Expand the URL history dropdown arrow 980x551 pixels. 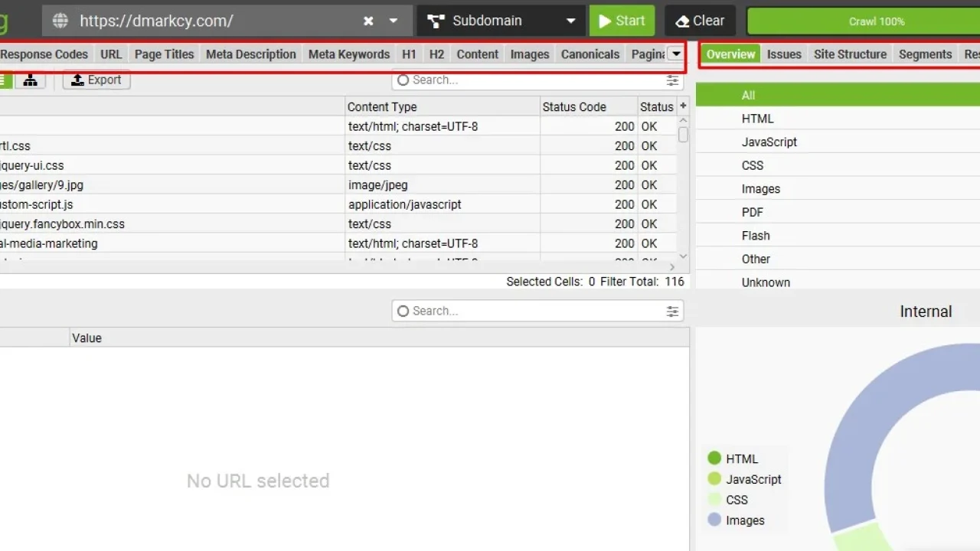coord(394,21)
